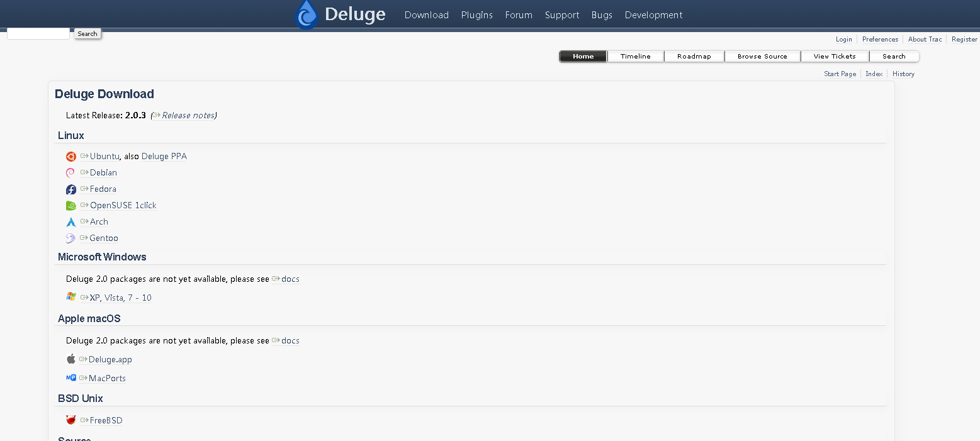Open the docs link under Apple macOS
The width and height of the screenshot is (980, 441).
coord(286,341)
